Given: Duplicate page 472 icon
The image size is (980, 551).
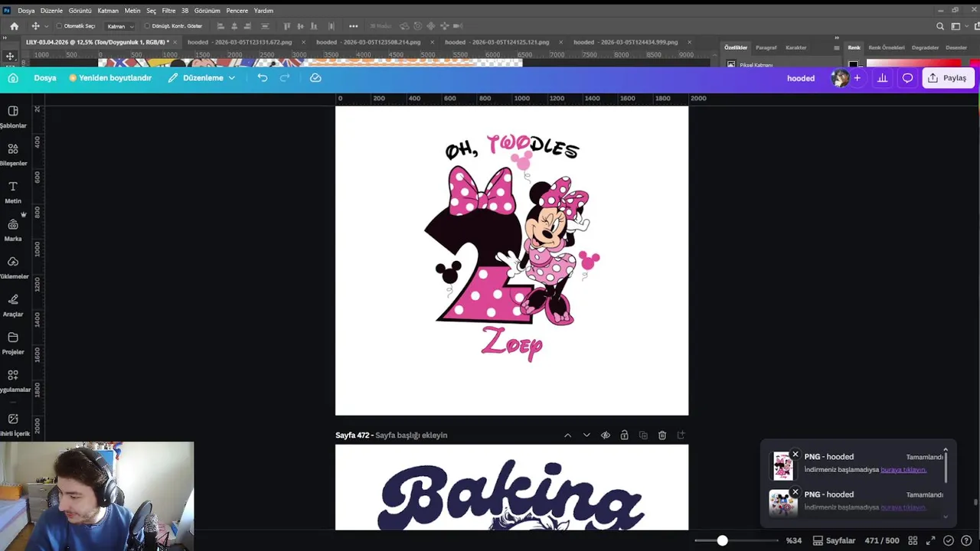Looking at the screenshot, I should pyautogui.click(x=643, y=435).
